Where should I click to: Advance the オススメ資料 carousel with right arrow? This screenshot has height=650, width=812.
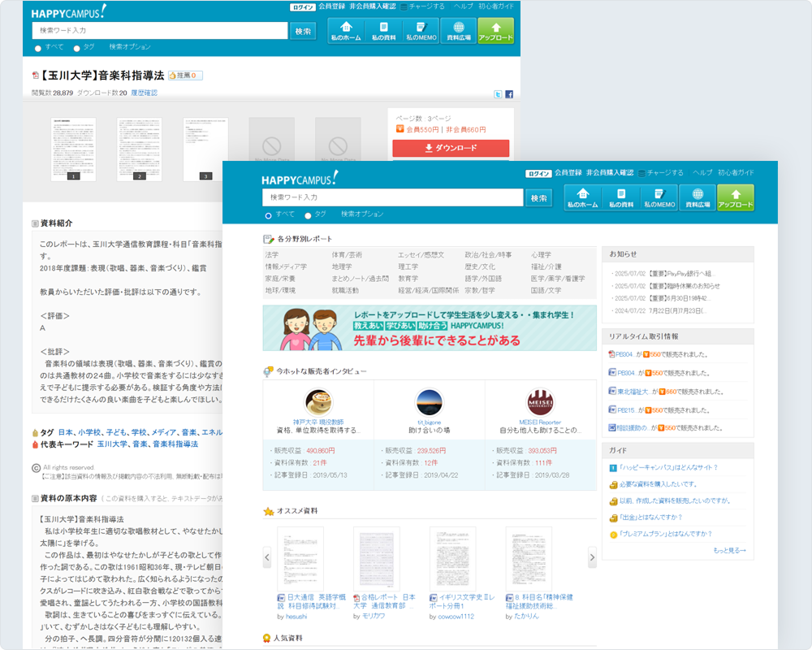[592, 557]
